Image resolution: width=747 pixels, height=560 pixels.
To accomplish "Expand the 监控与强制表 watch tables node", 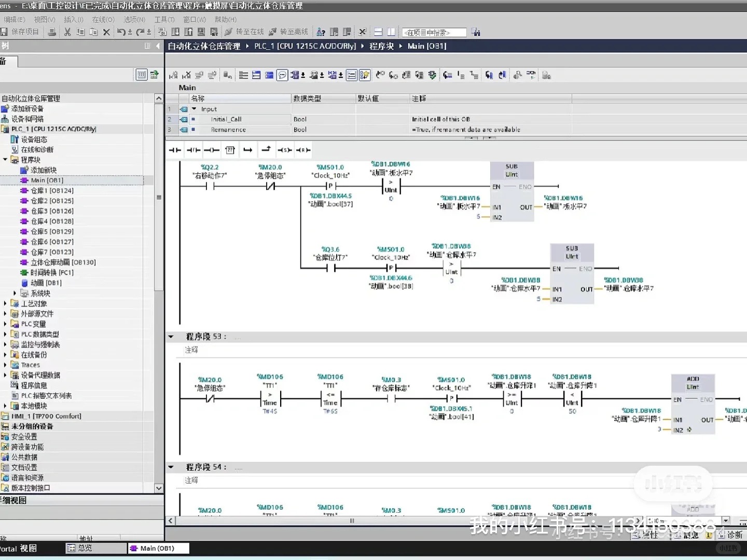I will coord(5,344).
